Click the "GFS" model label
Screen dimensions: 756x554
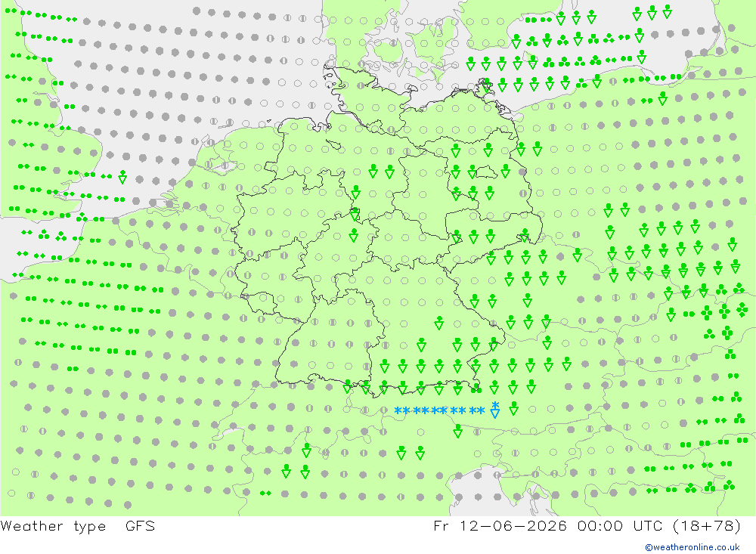(x=140, y=525)
